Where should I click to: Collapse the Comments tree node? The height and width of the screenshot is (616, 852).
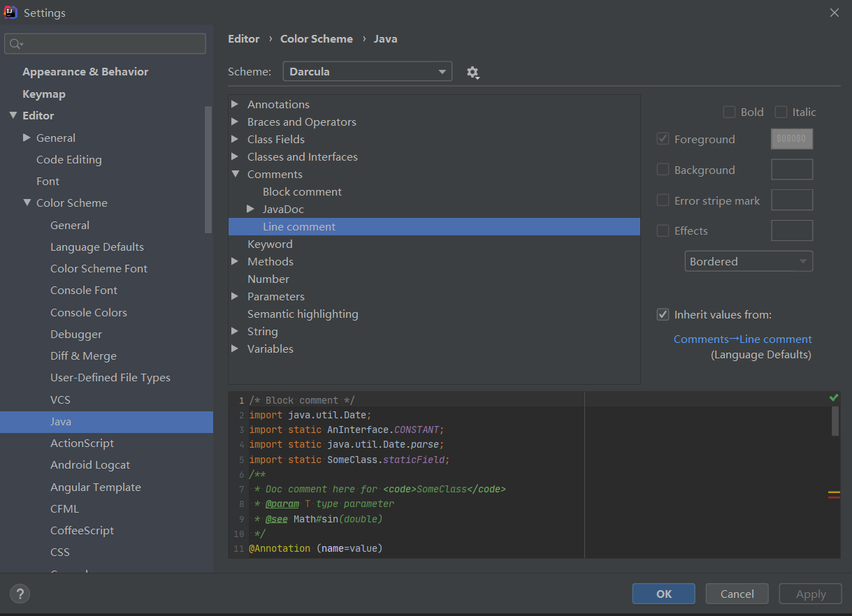235,174
